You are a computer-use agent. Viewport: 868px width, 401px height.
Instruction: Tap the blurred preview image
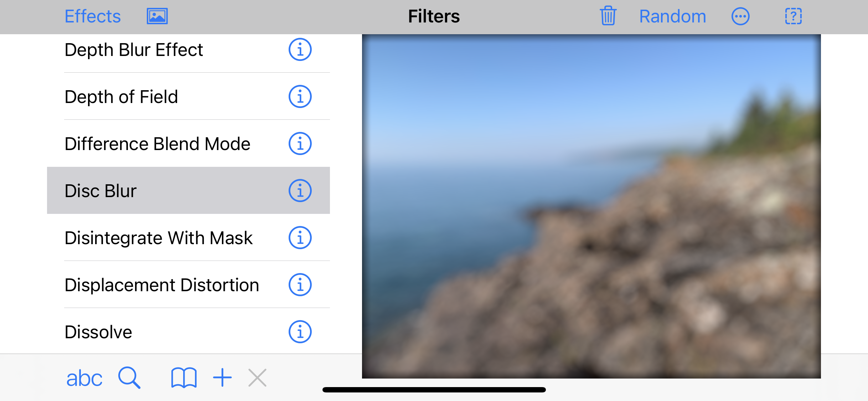pyautogui.click(x=591, y=206)
